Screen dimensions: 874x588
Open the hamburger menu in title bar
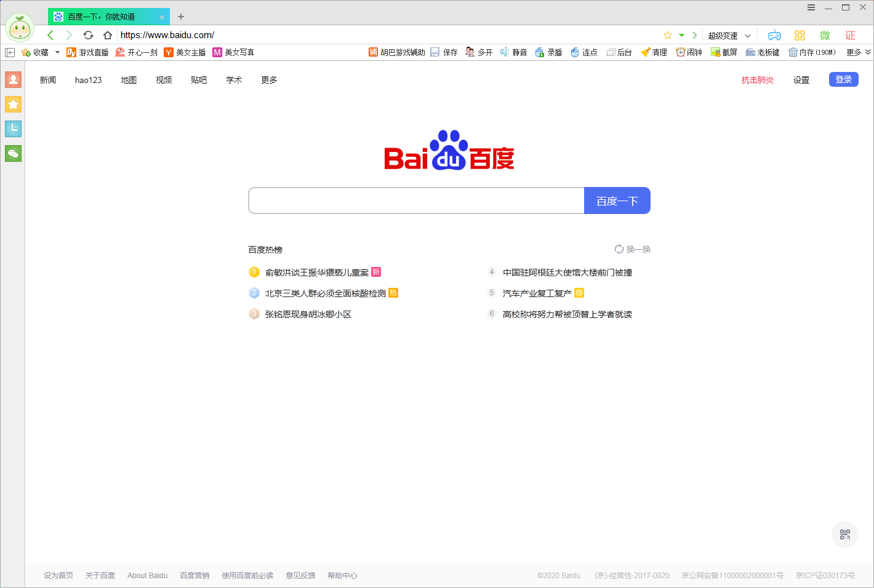(811, 7)
